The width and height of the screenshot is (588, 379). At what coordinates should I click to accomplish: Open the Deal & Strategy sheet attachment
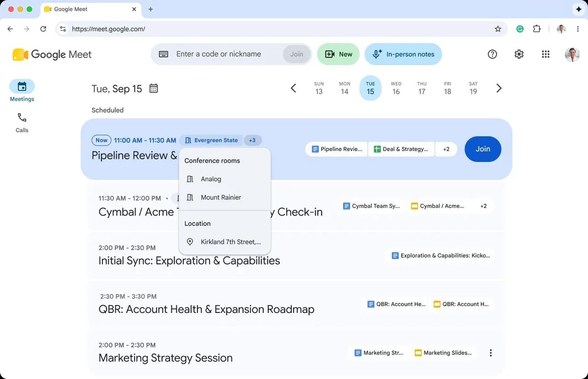[401, 149]
